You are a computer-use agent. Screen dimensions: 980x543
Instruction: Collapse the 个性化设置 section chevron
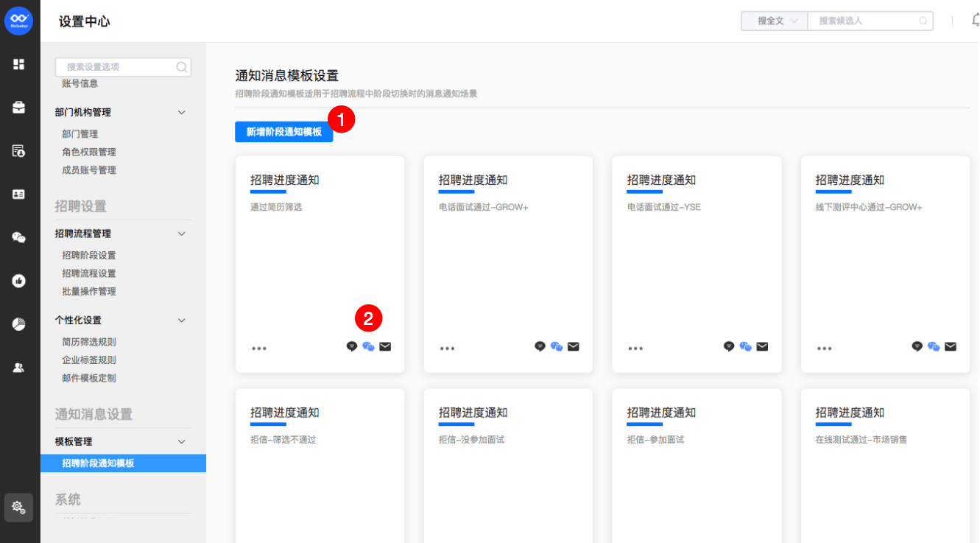point(182,320)
